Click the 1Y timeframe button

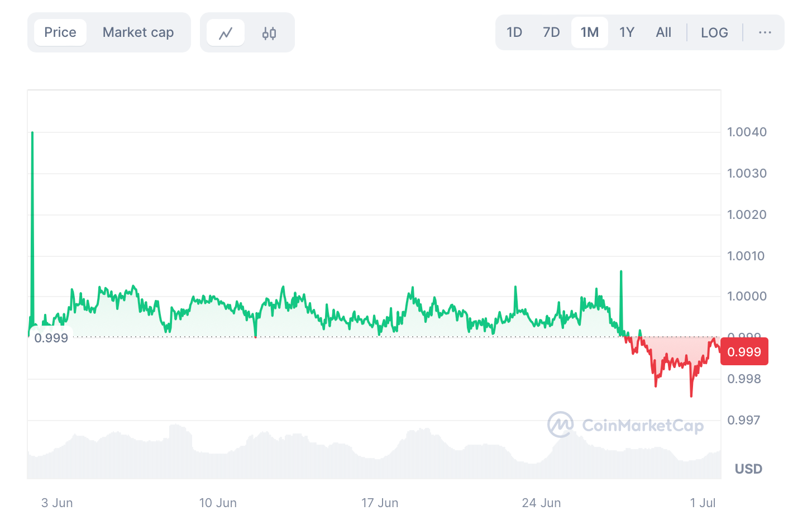click(627, 32)
